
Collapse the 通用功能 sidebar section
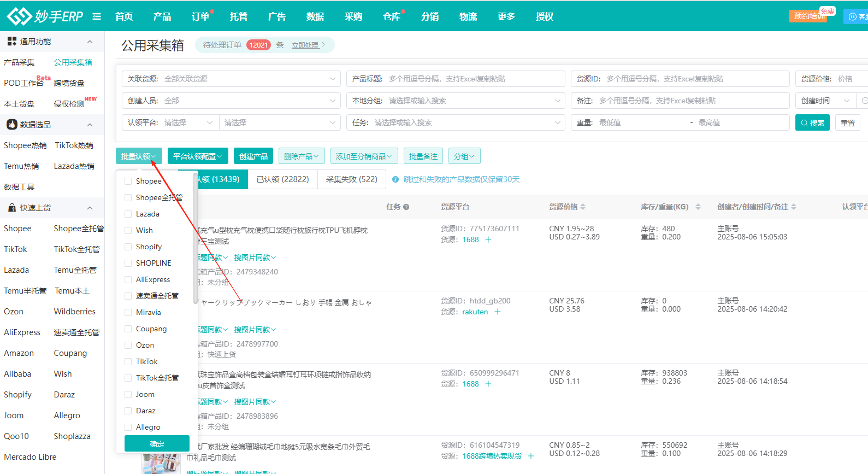pos(90,42)
